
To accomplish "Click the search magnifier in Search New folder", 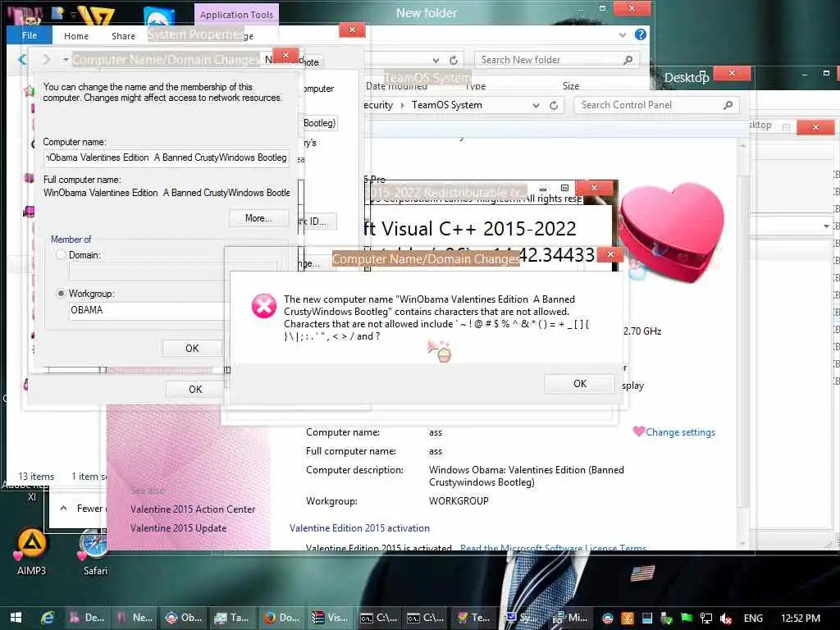I will [628, 60].
